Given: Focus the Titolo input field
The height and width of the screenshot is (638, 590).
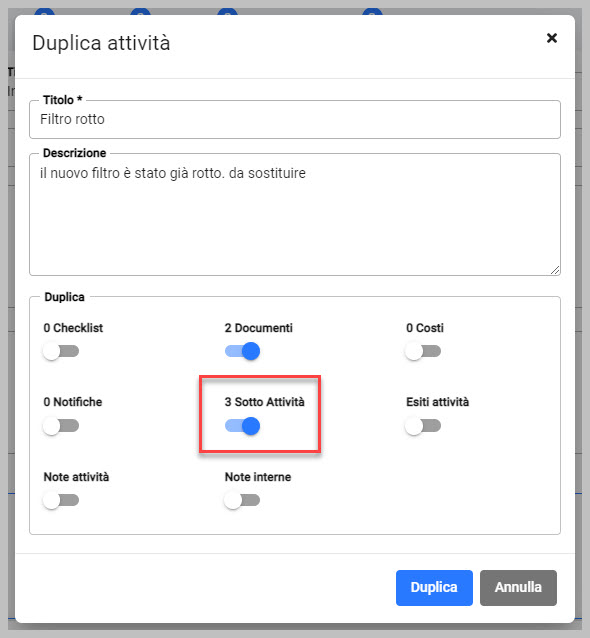Looking at the screenshot, I should [x=295, y=120].
